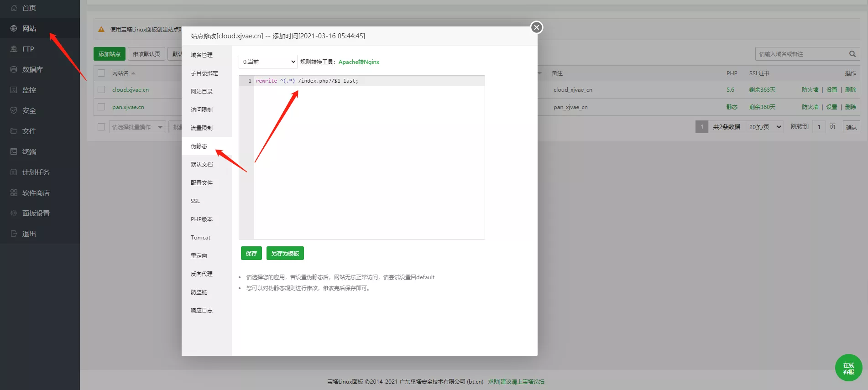Click the 确认 pagination button
The image size is (868, 390).
click(851, 127)
